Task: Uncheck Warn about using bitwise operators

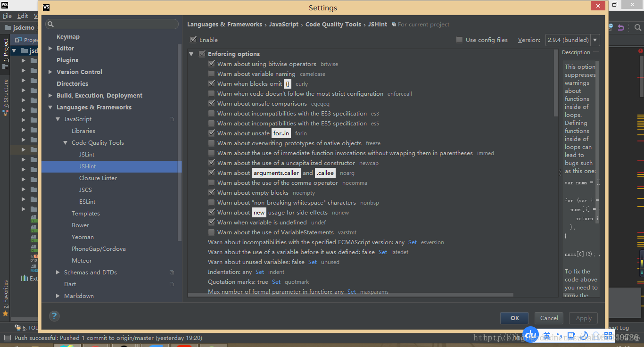Action: click(x=212, y=64)
